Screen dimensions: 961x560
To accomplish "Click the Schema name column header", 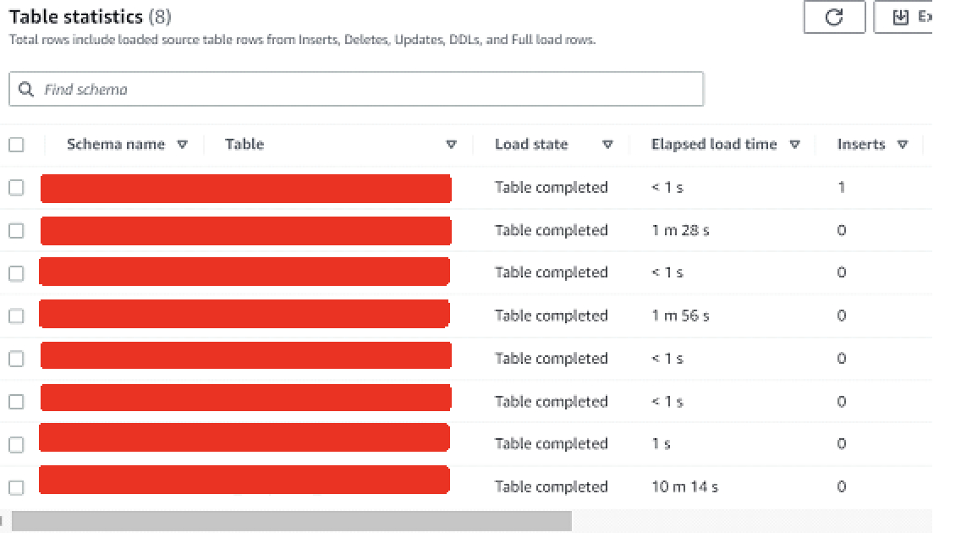I will 116,145.
